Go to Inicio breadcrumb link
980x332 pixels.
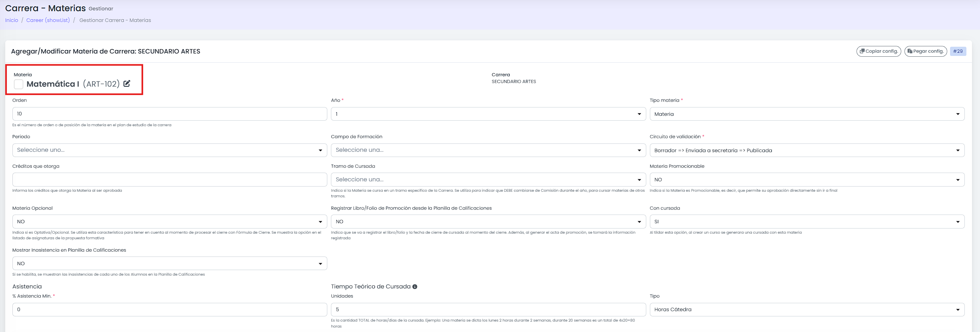pyautogui.click(x=12, y=20)
